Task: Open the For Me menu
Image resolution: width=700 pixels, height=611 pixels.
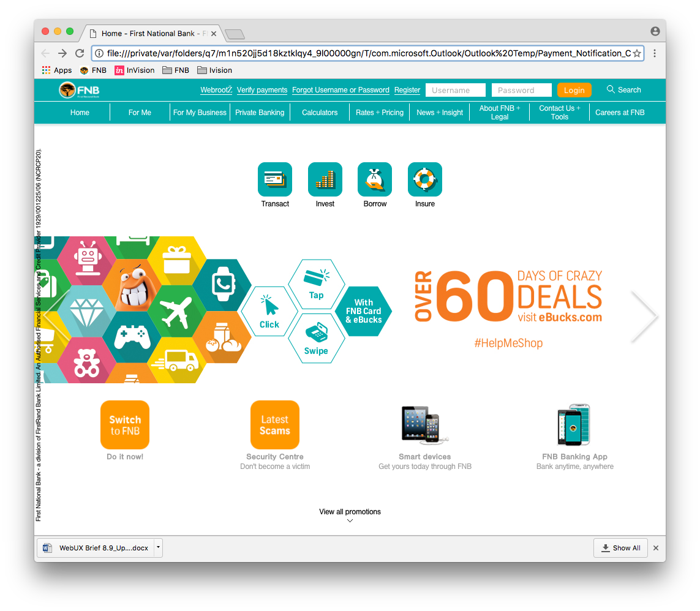Action: (x=140, y=113)
